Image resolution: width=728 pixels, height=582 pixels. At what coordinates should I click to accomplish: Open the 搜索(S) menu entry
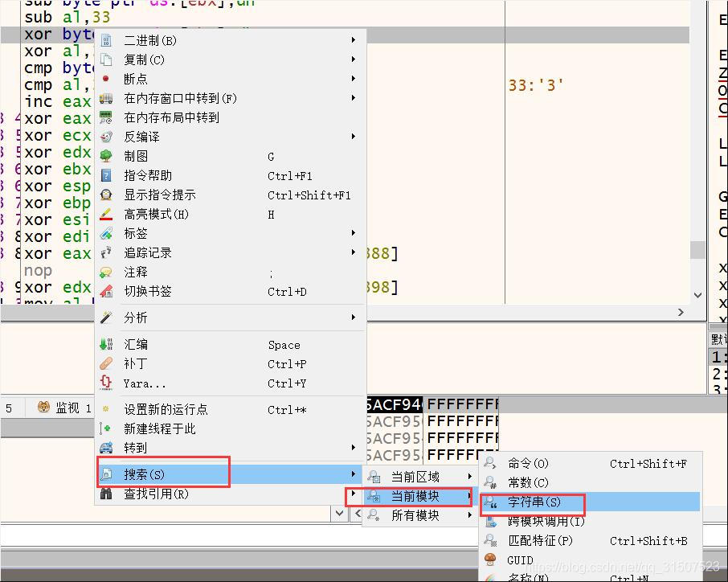(231, 474)
